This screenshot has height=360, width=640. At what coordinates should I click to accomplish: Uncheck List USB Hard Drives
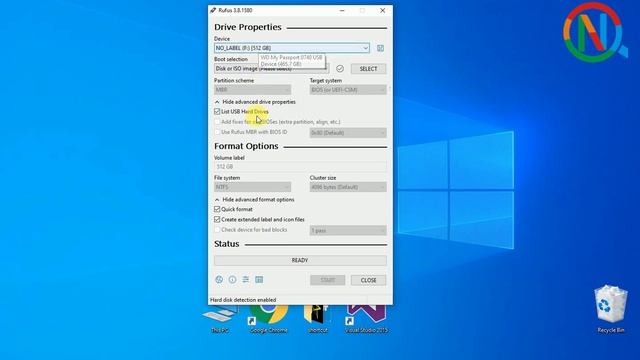[x=217, y=111]
